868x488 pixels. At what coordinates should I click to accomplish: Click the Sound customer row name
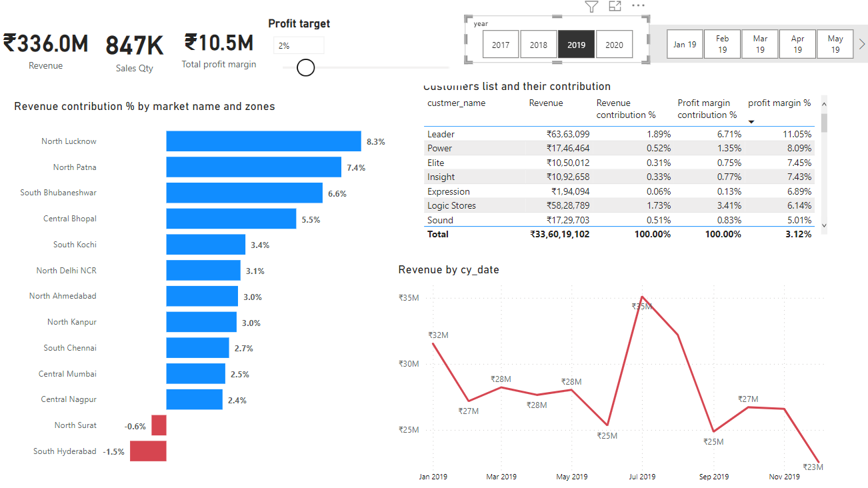click(x=440, y=220)
